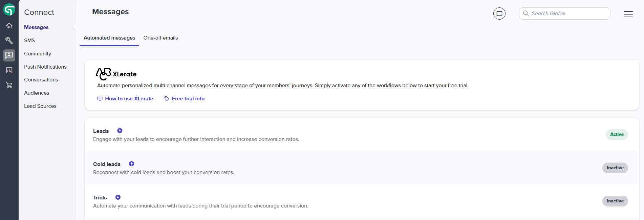
Task: Open the How to use XLerate link
Action: click(x=125, y=99)
